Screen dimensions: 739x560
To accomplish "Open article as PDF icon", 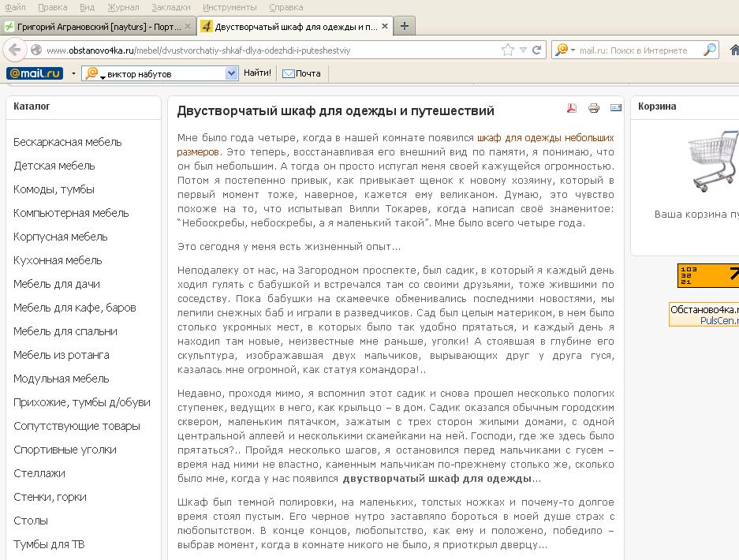I will point(571,108).
